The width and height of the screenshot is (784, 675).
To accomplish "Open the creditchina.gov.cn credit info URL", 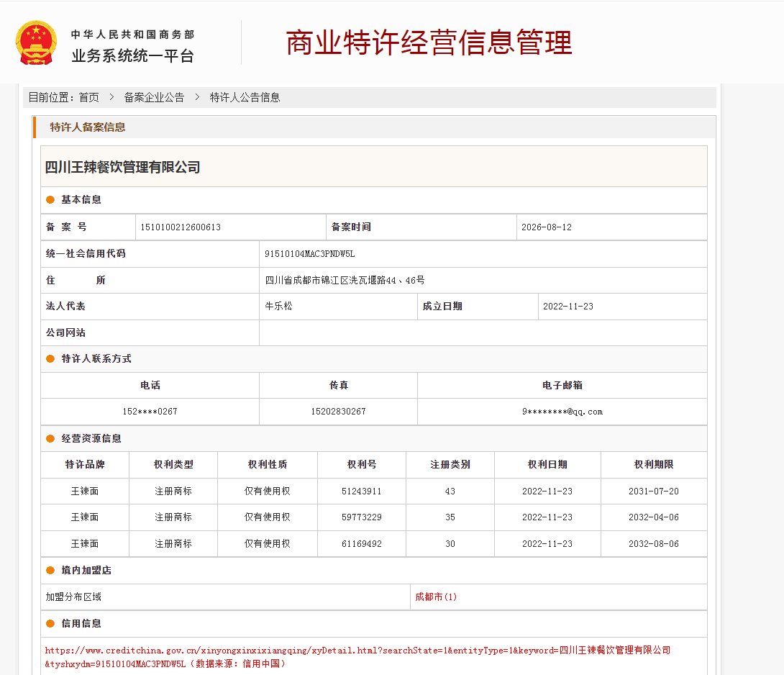I will pos(357,657).
